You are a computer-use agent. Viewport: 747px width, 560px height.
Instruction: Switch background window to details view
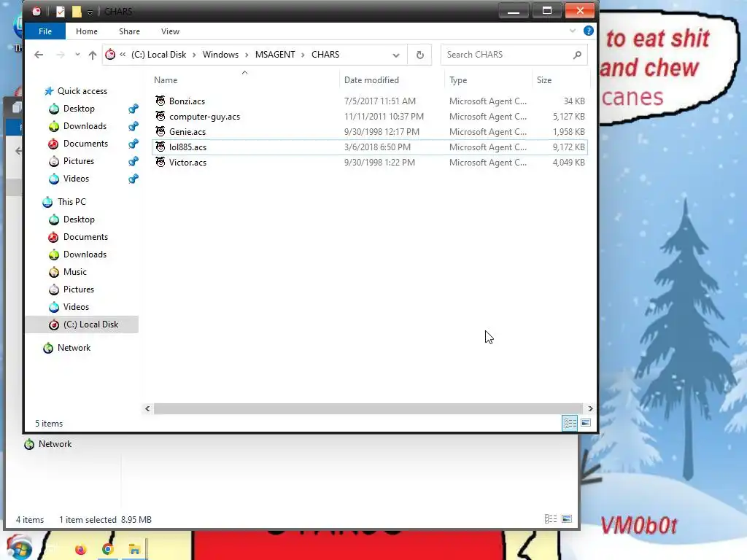tap(551, 519)
